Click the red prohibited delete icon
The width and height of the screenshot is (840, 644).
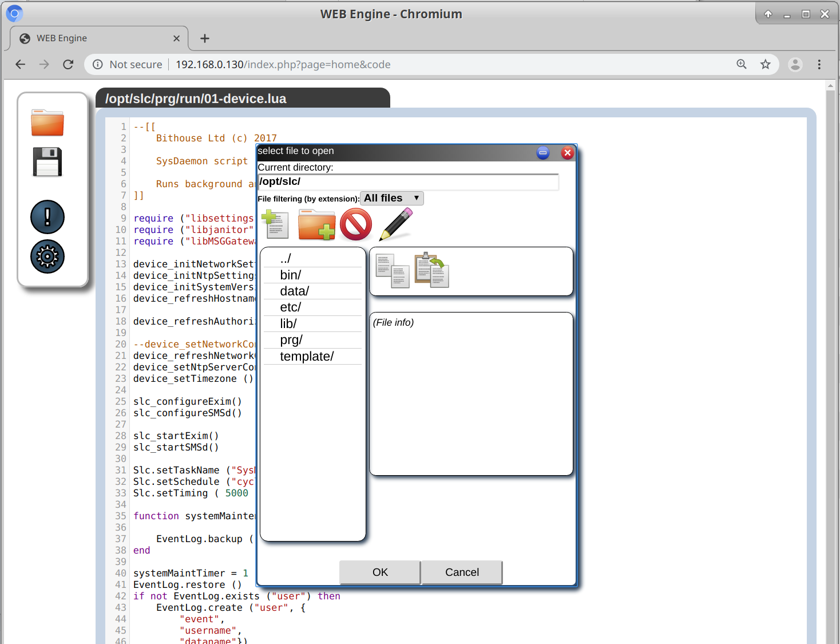click(x=356, y=224)
